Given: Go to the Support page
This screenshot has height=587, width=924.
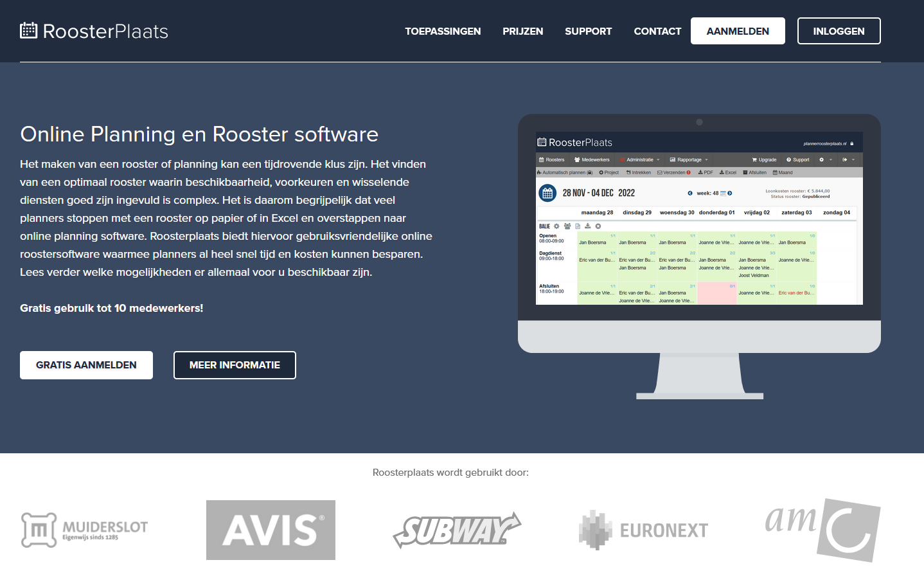Looking at the screenshot, I should pyautogui.click(x=588, y=31).
